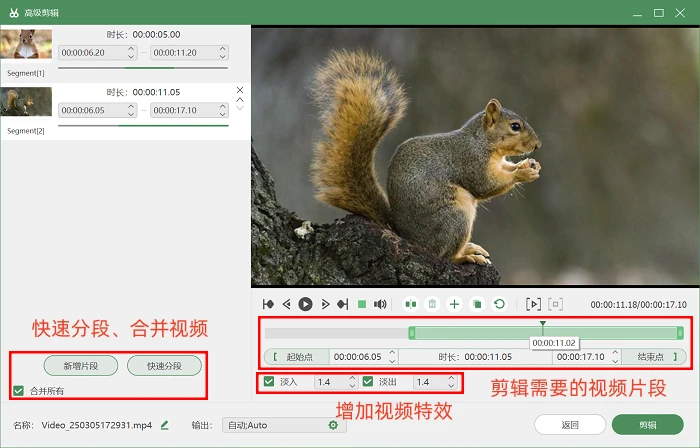Screen dimensions: 700x448
Task: Increase the 起始点 time with up arrow
Action: click(x=392, y=353)
